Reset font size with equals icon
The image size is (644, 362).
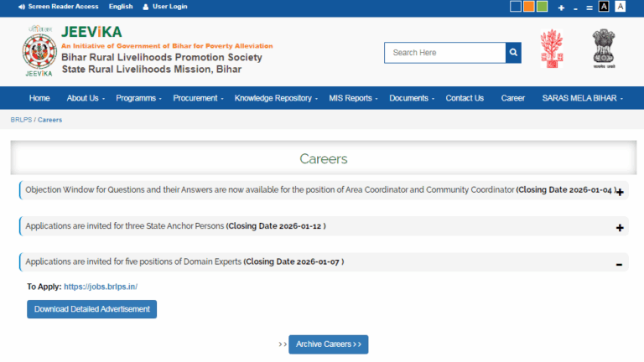589,8
